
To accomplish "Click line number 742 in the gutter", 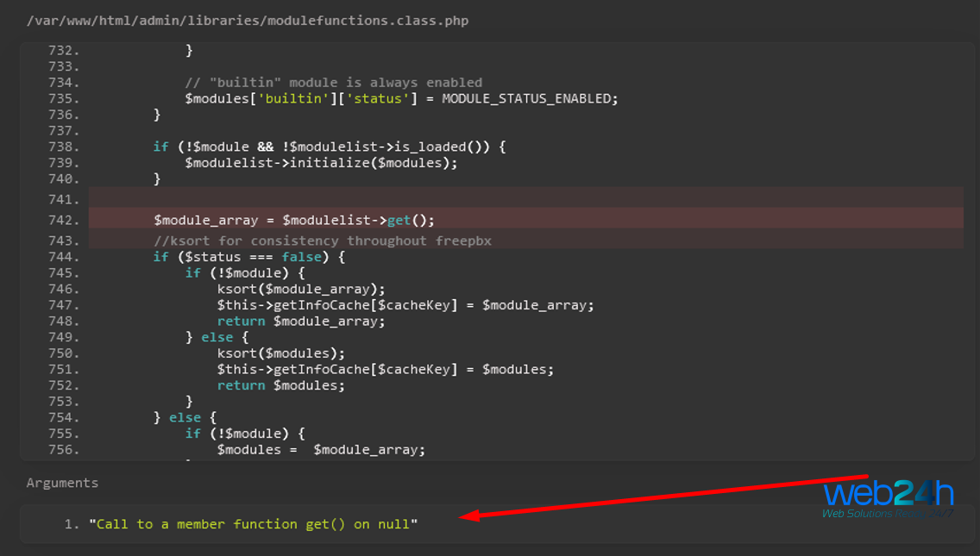I will 64,221.
